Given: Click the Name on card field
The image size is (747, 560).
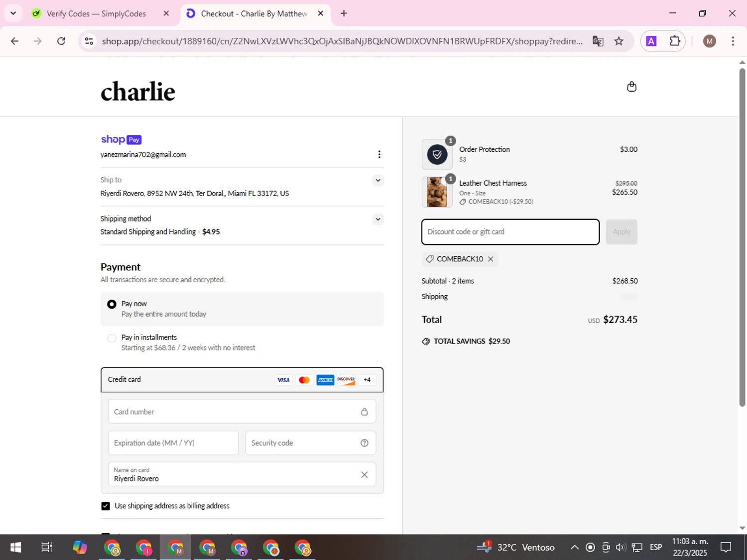Looking at the screenshot, I should pos(242,474).
